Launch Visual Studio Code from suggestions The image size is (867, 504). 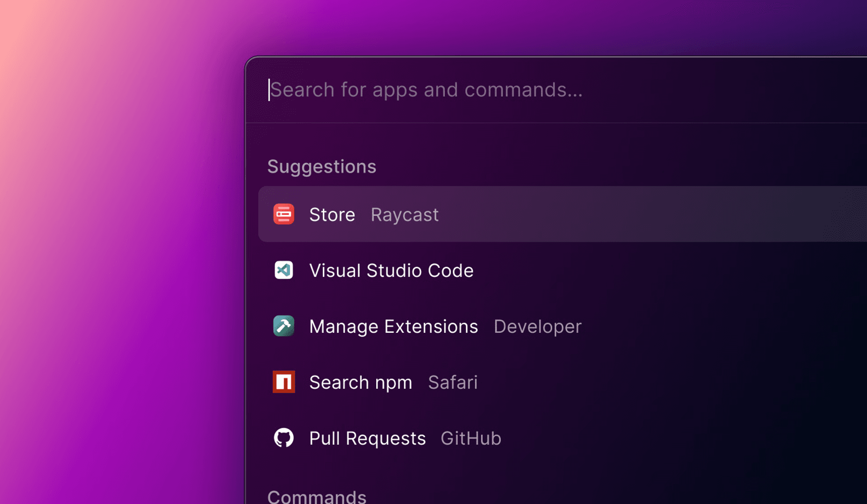[x=391, y=270]
